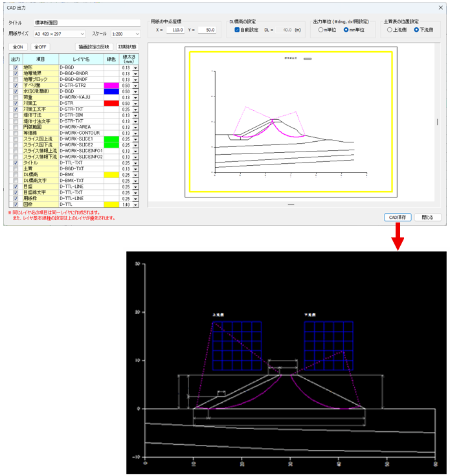
Task: Click layer name cell D-WORK-KAJU
Action: (x=82, y=97)
